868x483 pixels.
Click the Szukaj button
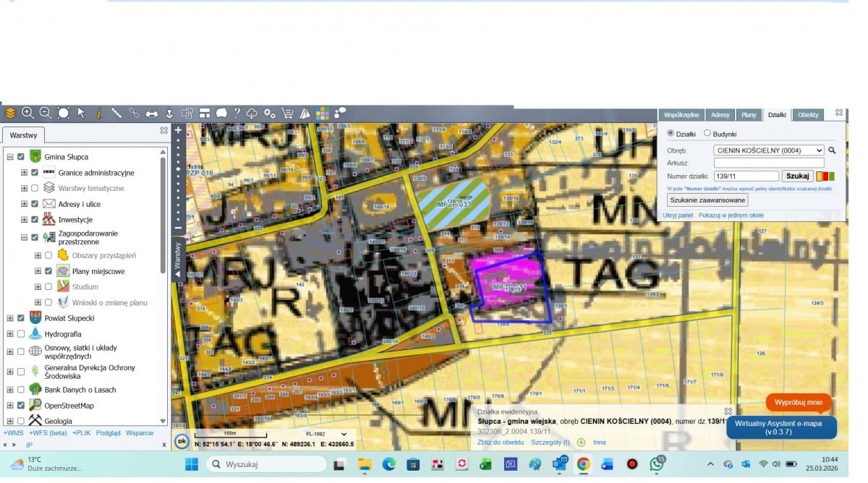coord(797,176)
